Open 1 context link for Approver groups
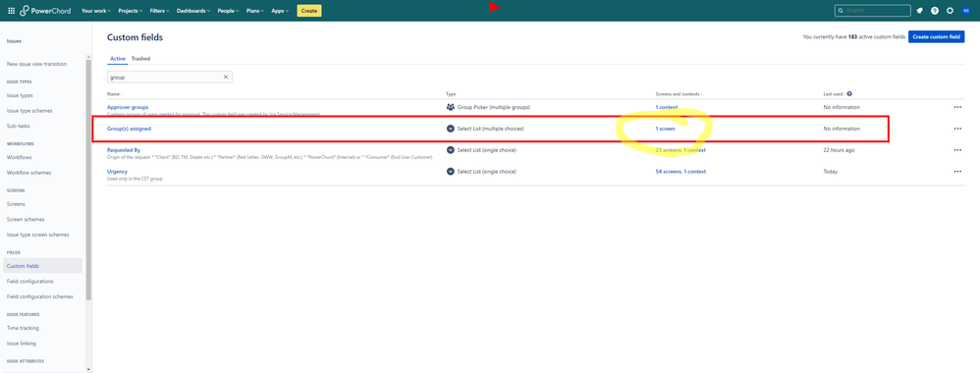Image resolution: width=980 pixels, height=373 pixels. click(x=666, y=107)
